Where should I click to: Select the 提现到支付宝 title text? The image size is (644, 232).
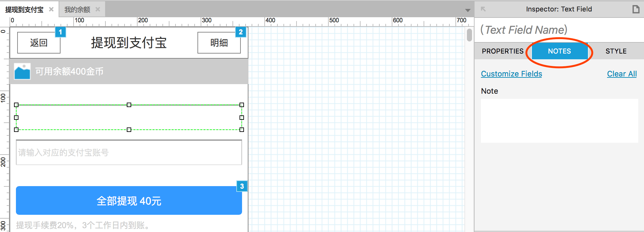pos(129,42)
